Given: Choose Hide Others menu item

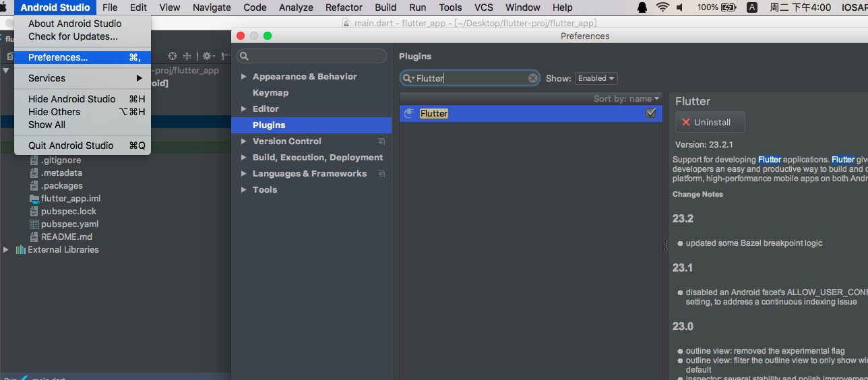Looking at the screenshot, I should click(x=82, y=112).
